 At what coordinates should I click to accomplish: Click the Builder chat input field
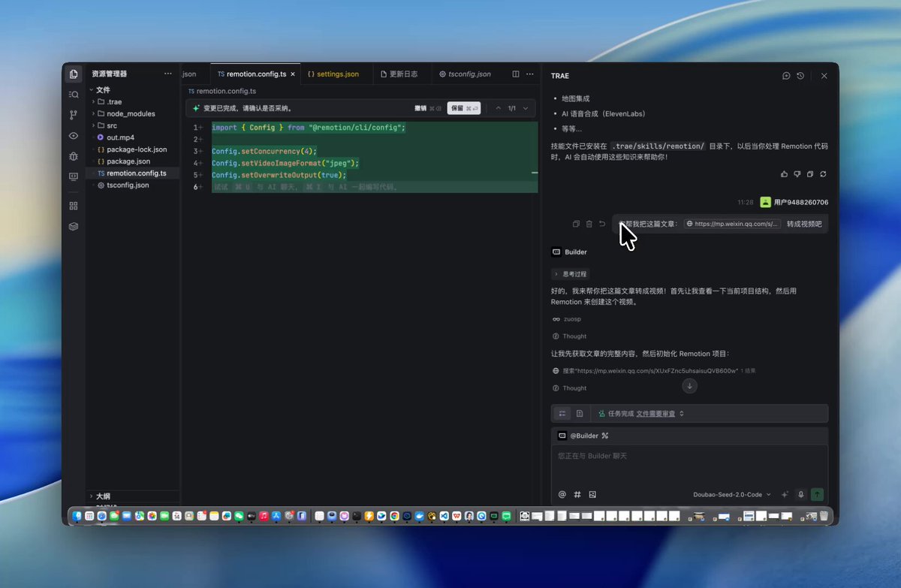click(x=689, y=464)
